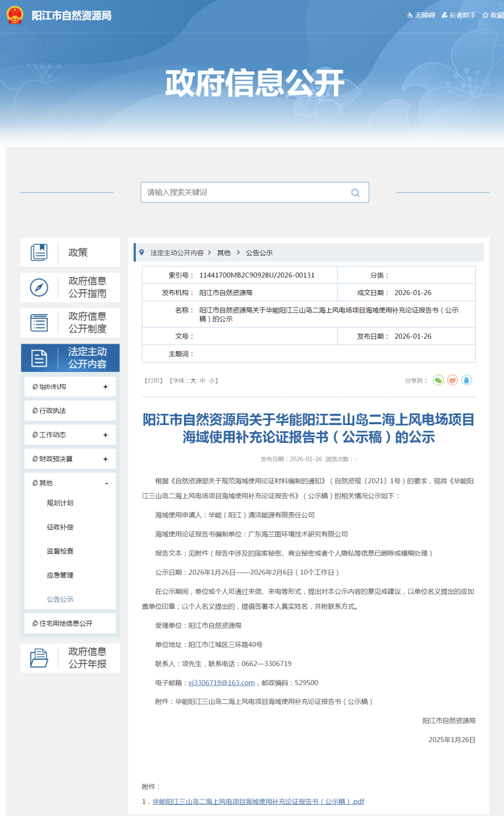Set font size to 中

coord(203,381)
